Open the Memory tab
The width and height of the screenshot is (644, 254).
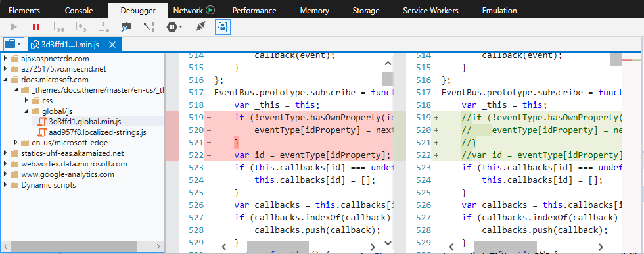[314, 11]
